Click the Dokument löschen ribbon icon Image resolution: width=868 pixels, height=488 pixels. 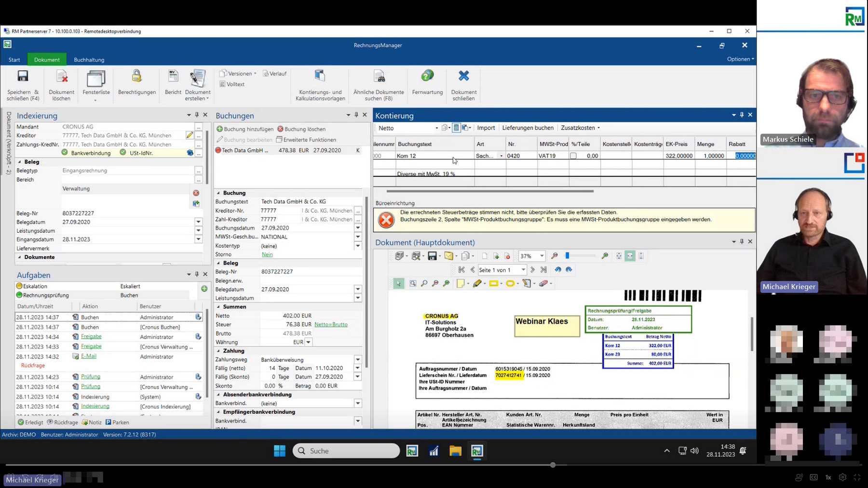click(x=62, y=77)
